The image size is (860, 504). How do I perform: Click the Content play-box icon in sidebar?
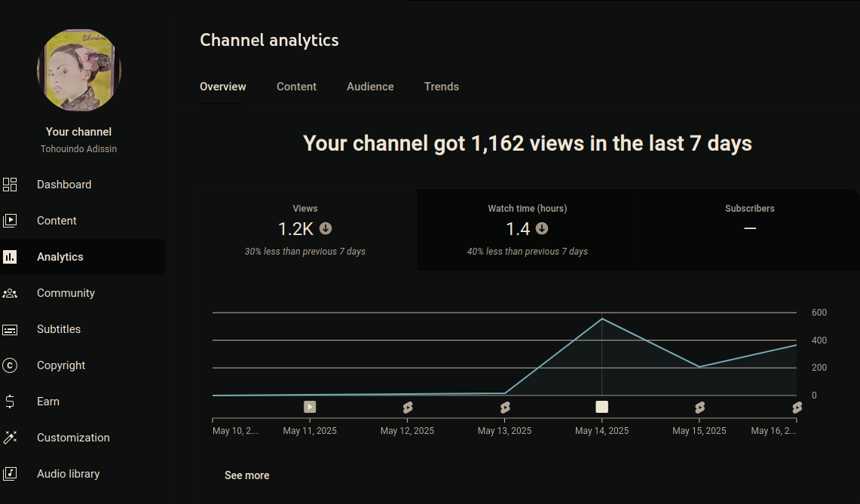pos(10,221)
